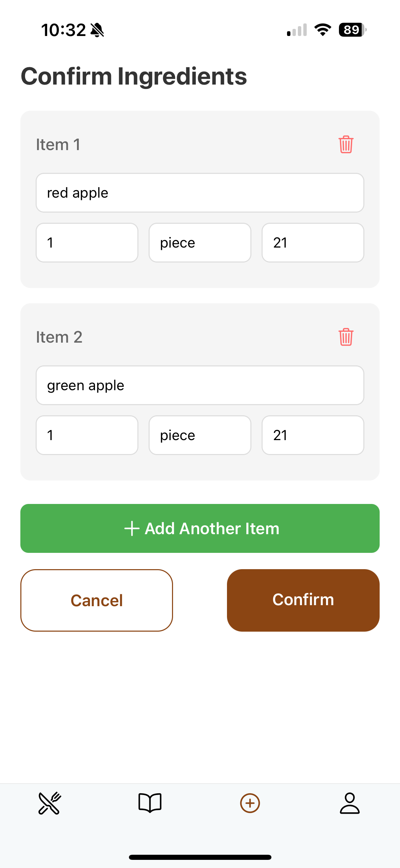Delete Item 1 with trash icon
Viewport: 400px width, 868px height.
[x=346, y=144]
